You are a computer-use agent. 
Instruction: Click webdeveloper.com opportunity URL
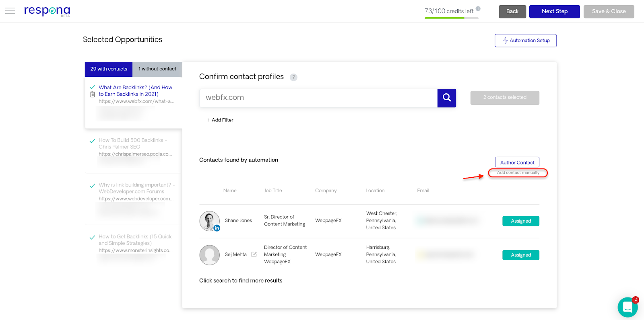tap(136, 199)
